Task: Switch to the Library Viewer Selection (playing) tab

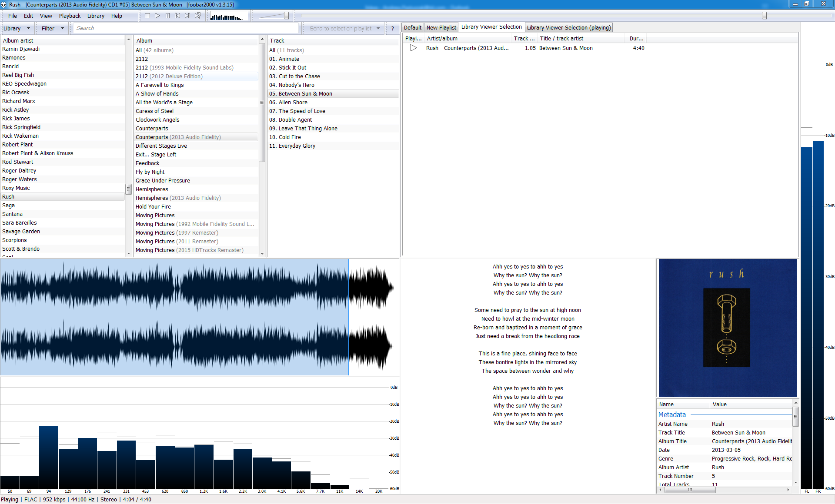Action: (x=569, y=27)
